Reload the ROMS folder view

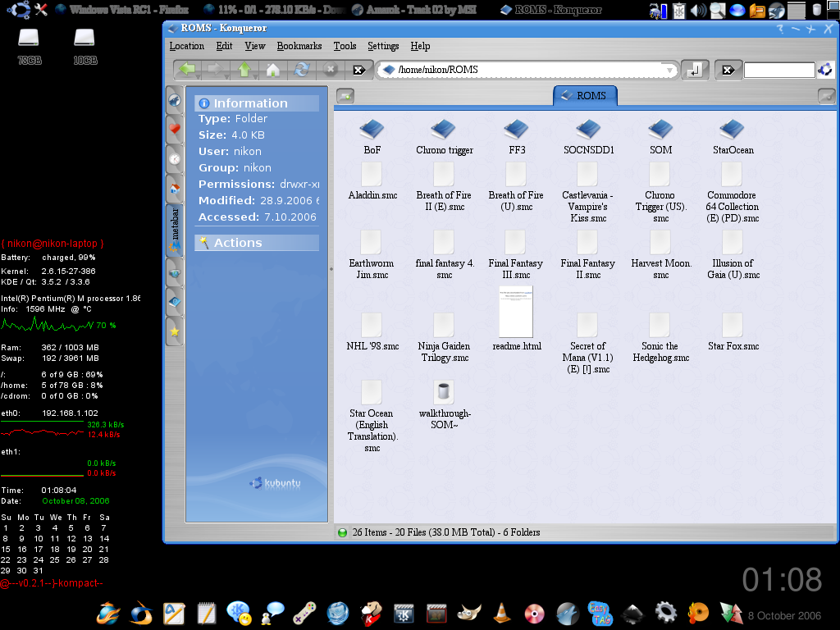pos(302,70)
